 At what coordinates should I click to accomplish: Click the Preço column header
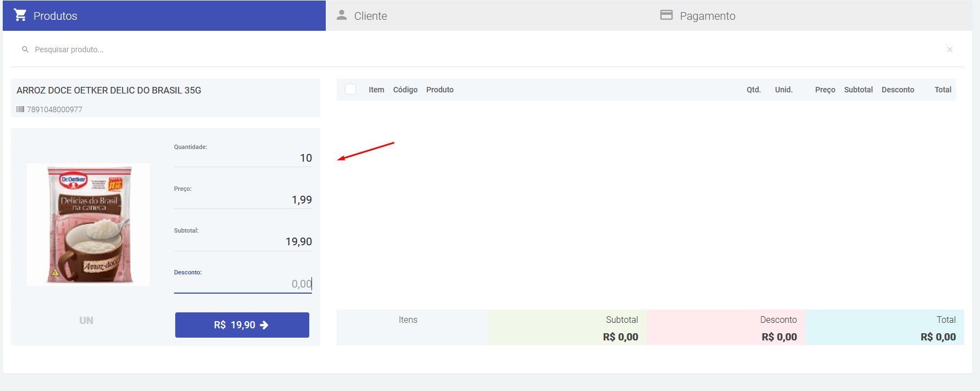coord(825,90)
